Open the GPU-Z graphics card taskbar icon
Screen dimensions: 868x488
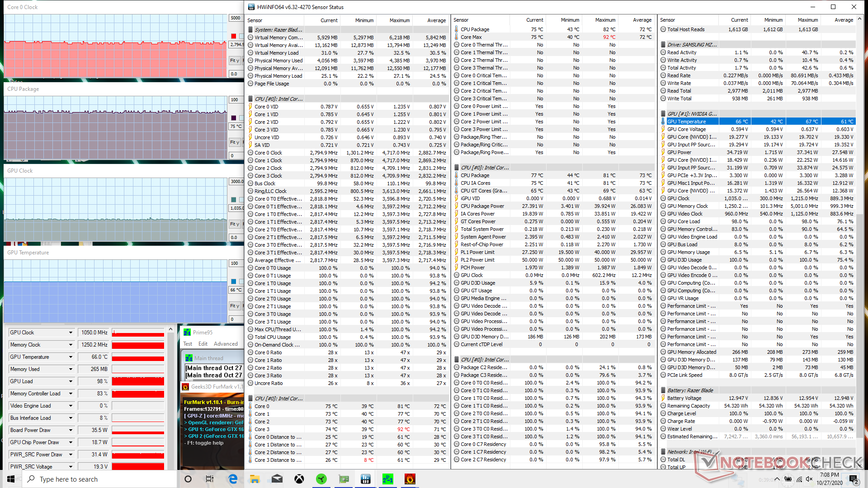pyautogui.click(x=344, y=479)
